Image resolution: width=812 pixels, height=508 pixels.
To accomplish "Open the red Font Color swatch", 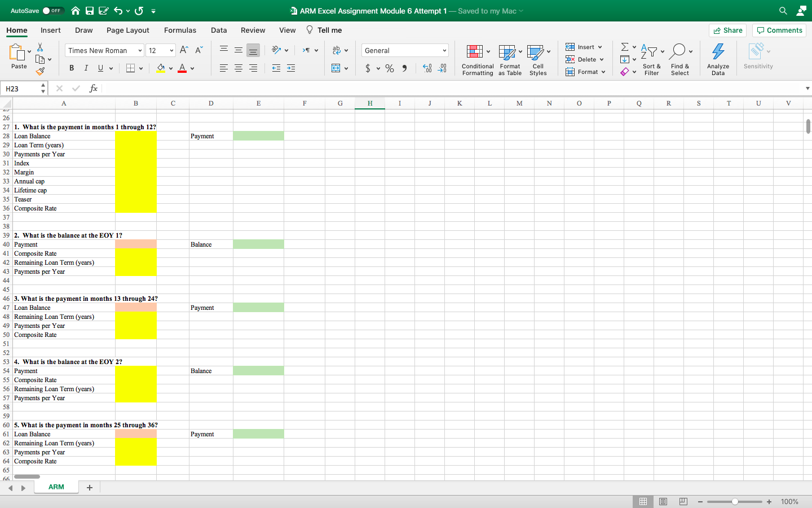I will [x=181, y=68].
